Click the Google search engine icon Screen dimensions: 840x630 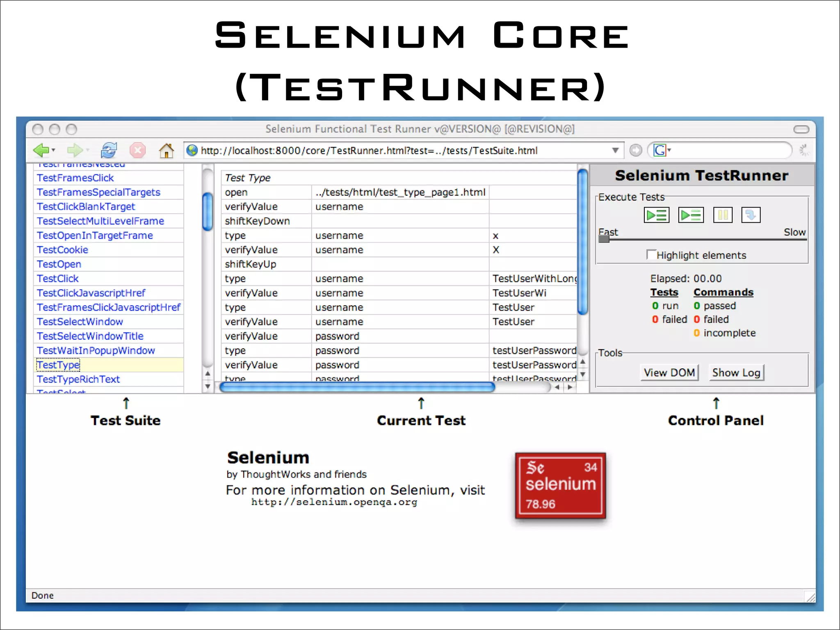pyautogui.click(x=660, y=151)
